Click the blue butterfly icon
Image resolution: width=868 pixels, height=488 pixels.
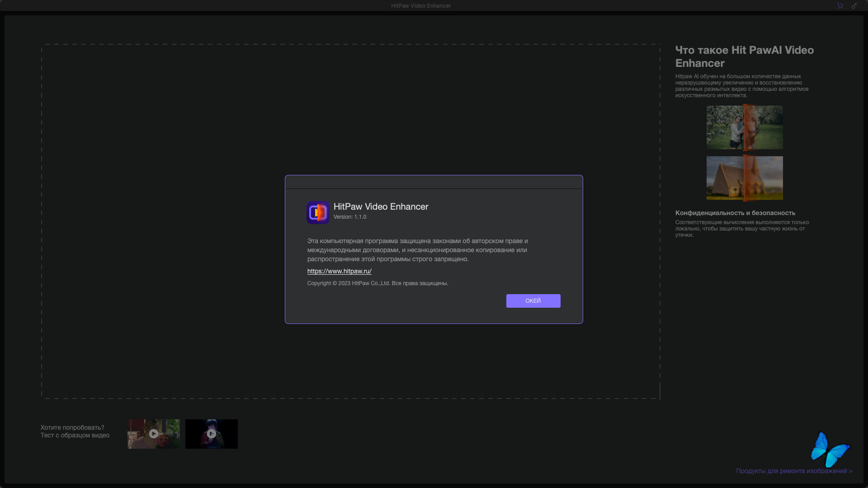click(830, 449)
